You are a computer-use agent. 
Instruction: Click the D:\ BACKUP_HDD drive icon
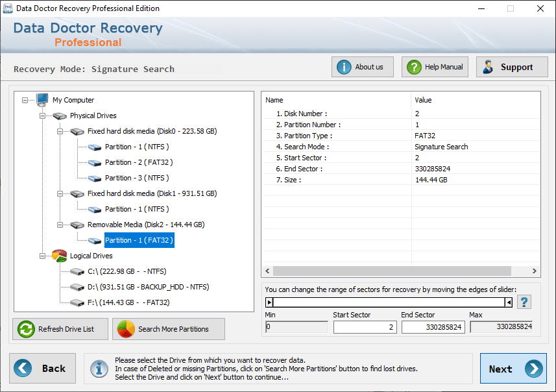77,288
